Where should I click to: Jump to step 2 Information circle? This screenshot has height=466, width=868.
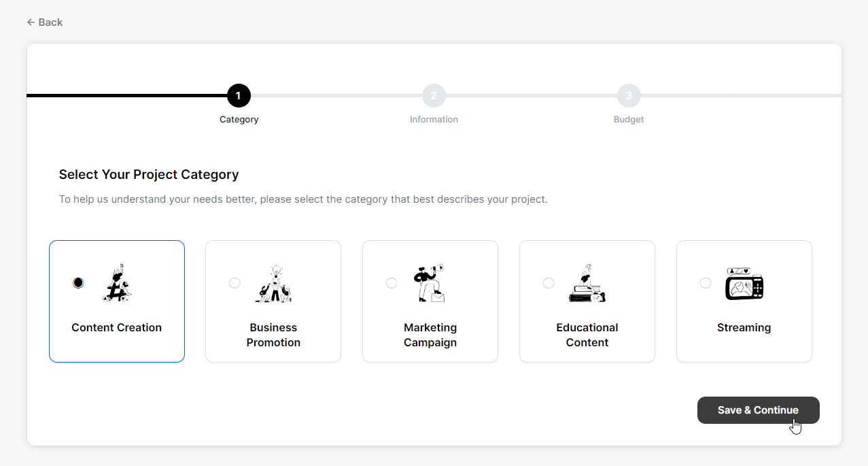[x=434, y=96]
